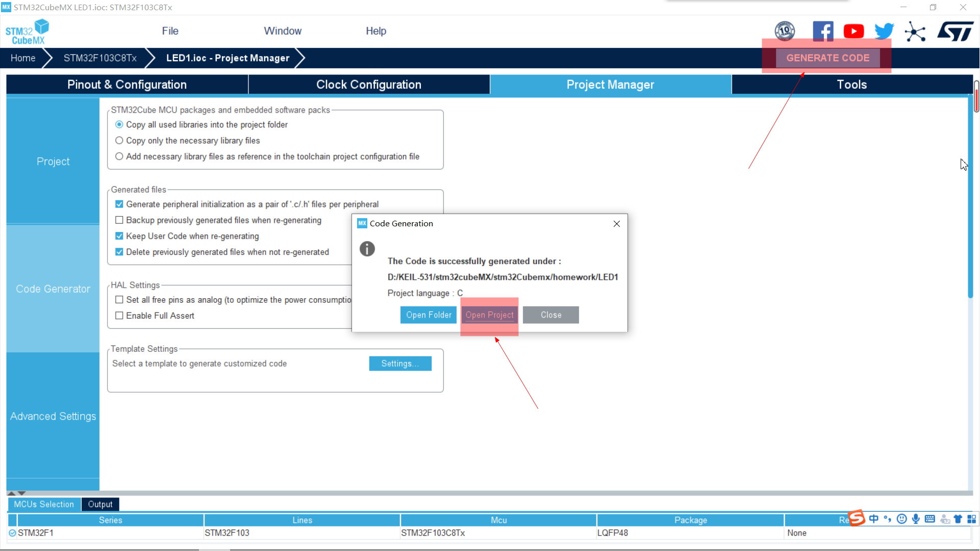The image size is (980, 551).
Task: Open the YouTube icon link
Action: pos(853,31)
